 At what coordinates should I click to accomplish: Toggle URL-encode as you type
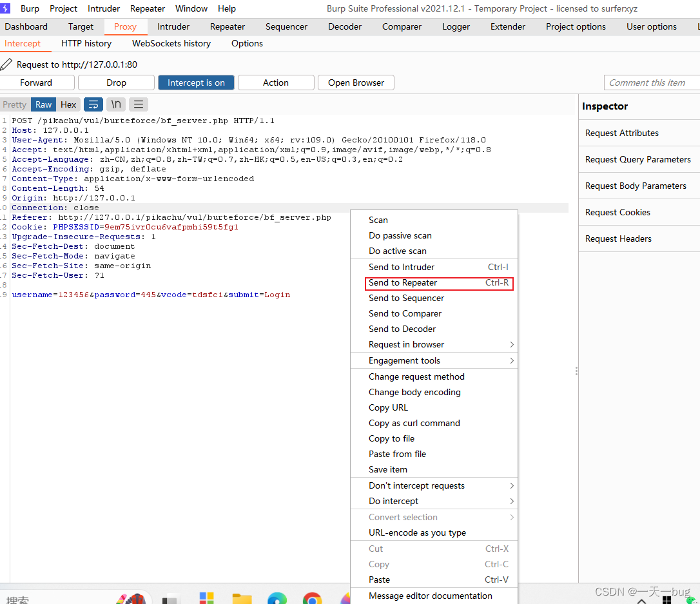(434, 532)
